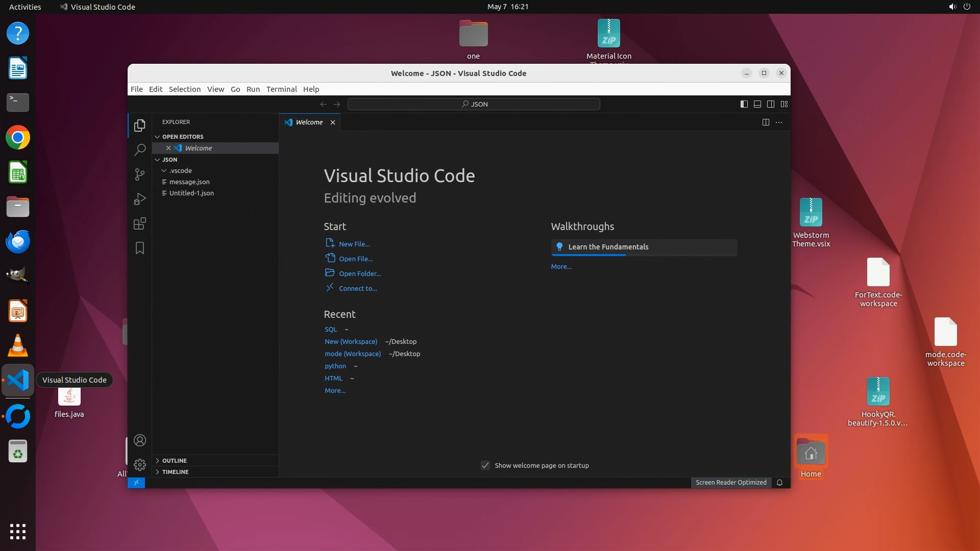Image resolution: width=980 pixels, height=551 pixels.
Task: Open the Manage gear icon
Action: [x=139, y=465]
